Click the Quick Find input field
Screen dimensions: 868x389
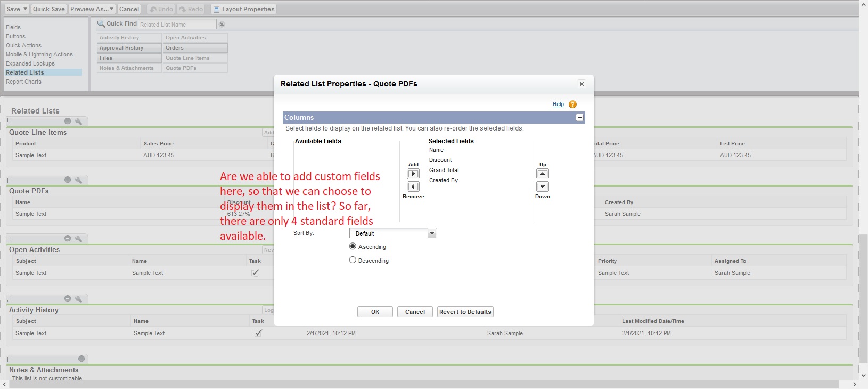click(x=177, y=25)
